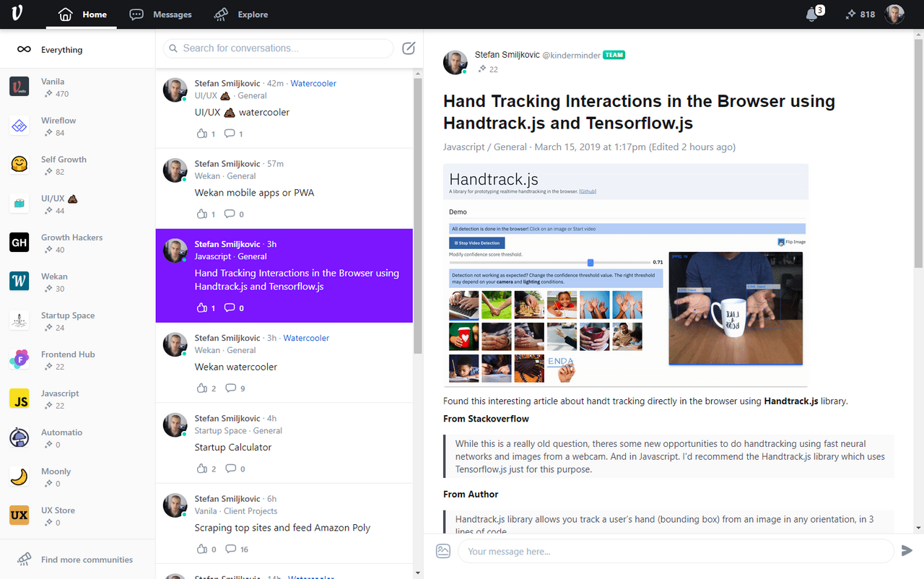This screenshot has width=924, height=579.
Task: Focus the Your message here input
Action: point(675,551)
